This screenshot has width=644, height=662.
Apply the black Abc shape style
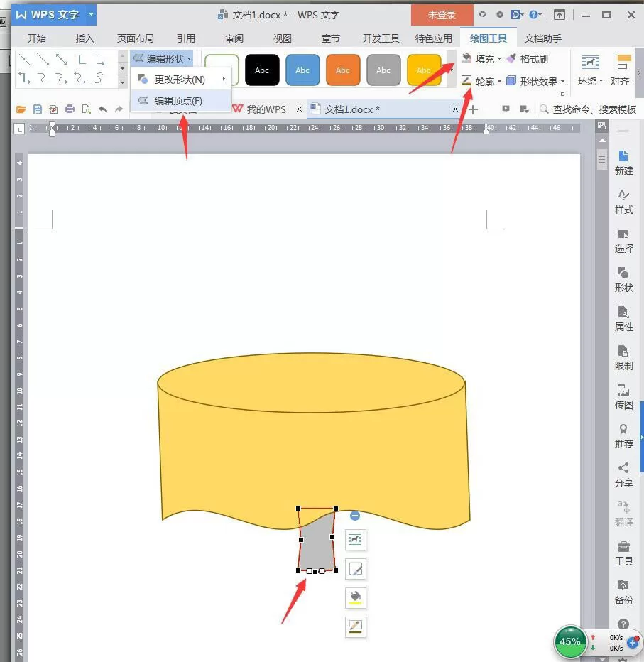(x=262, y=70)
